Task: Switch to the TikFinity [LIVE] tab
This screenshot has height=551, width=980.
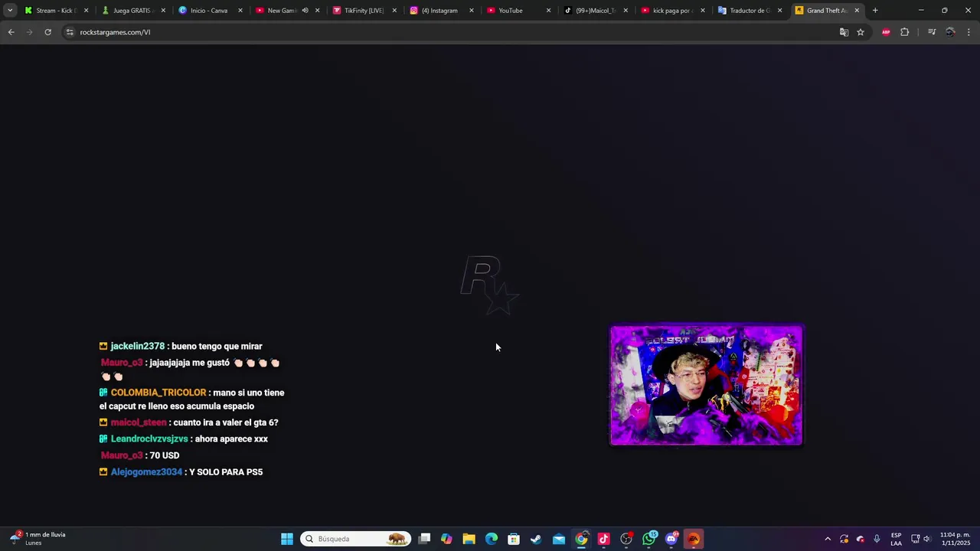Action: (364, 11)
